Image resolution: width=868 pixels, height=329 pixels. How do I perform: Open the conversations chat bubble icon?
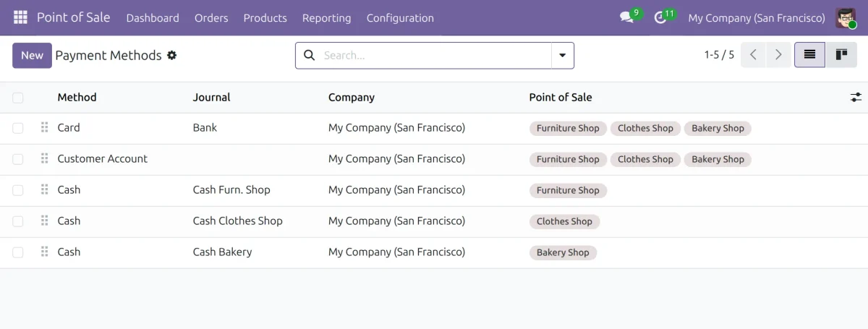(626, 17)
